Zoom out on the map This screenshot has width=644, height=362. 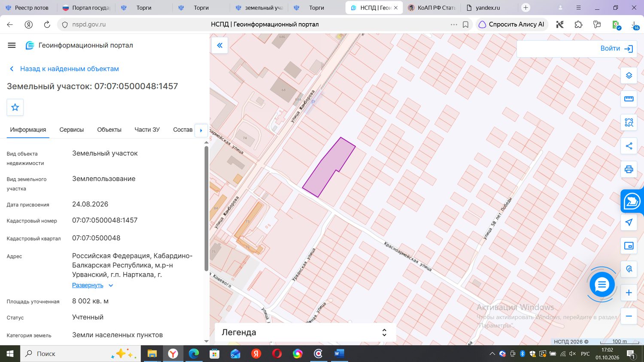tap(629, 316)
